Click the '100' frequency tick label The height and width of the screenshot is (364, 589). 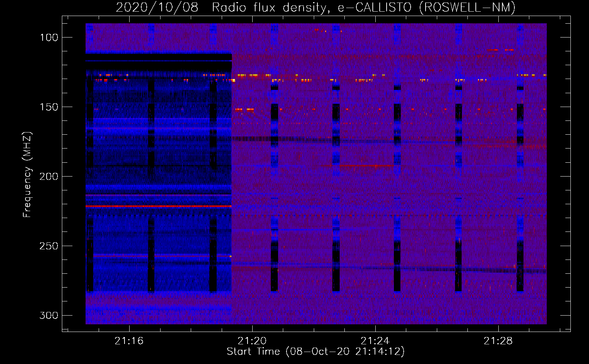point(49,37)
